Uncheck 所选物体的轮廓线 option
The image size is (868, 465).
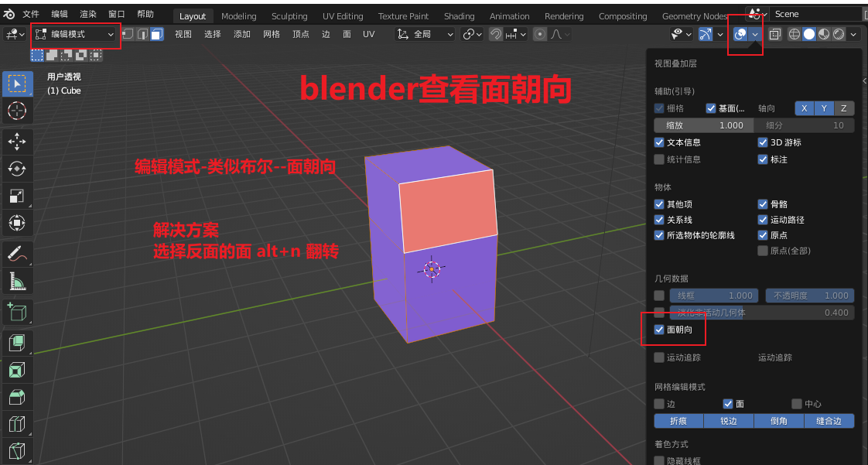(659, 235)
